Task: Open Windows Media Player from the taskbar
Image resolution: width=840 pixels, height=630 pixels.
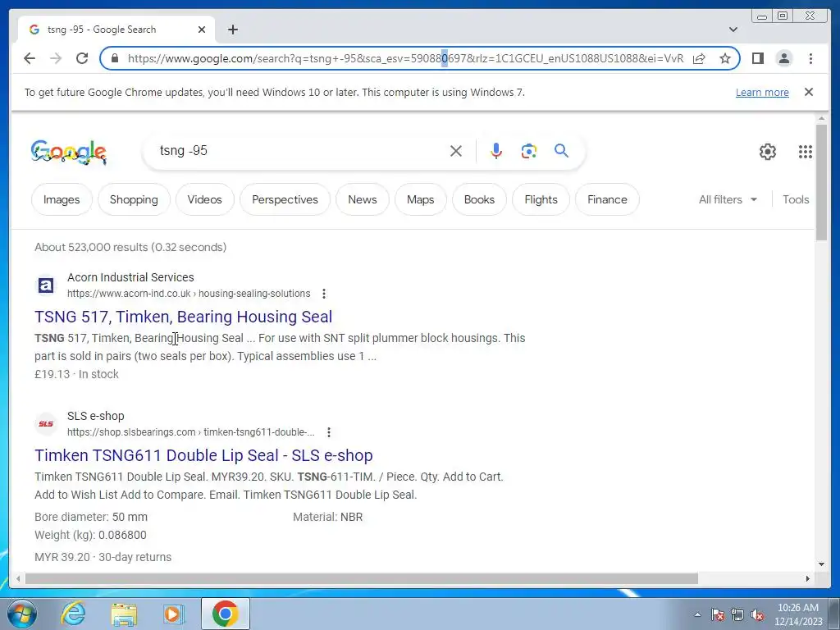Action: 174,614
